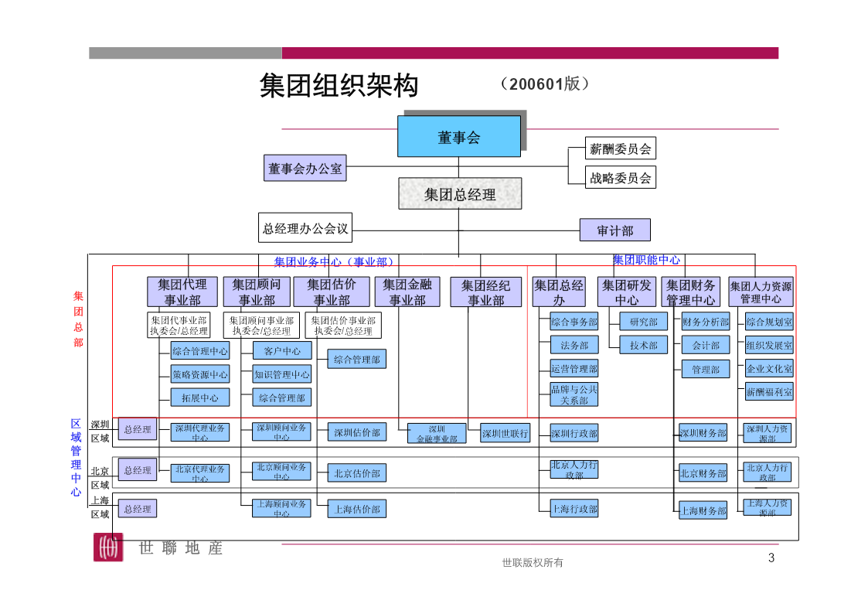Select 集团估价事业部执委会/总经理 box
The width and height of the screenshot is (868, 614).
343,325
